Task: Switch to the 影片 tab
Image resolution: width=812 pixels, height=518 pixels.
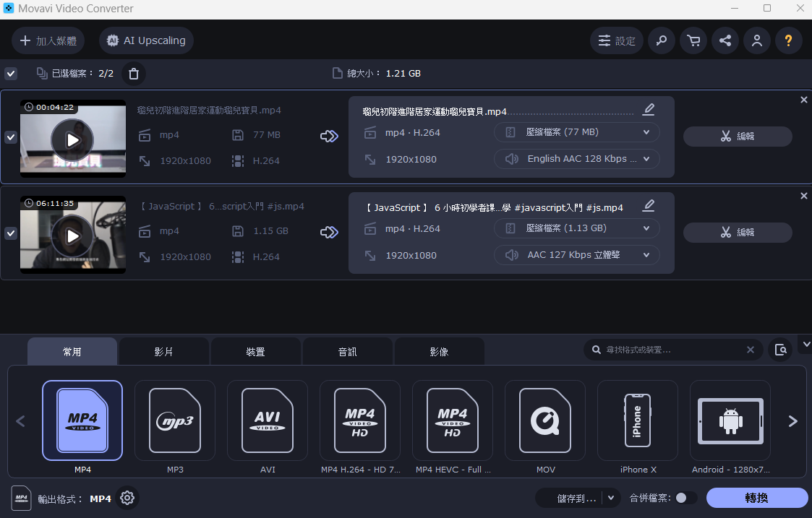Action: (163, 352)
